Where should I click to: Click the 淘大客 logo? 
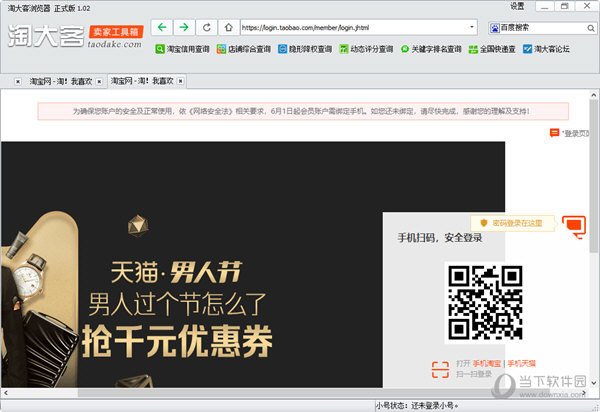click(x=46, y=37)
